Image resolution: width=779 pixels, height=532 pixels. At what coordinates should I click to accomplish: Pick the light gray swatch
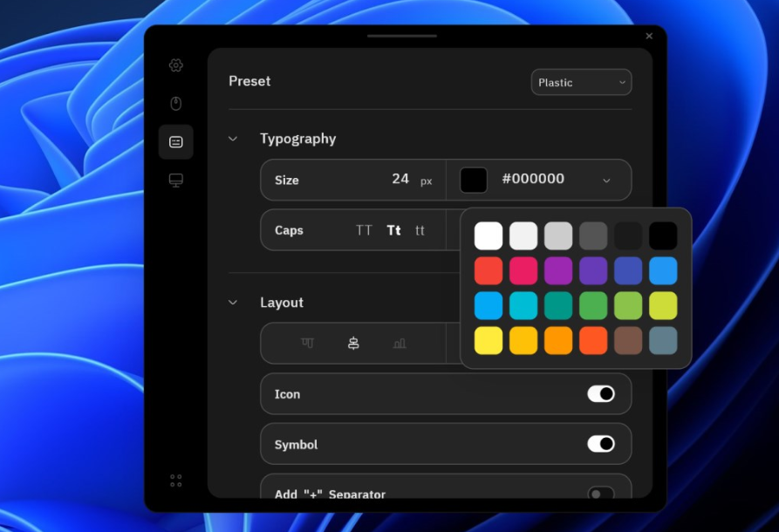pyautogui.click(x=558, y=236)
